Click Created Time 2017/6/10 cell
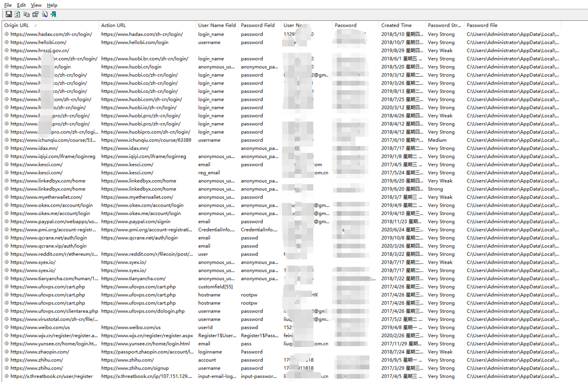Viewport: 588px width, 382px height. pos(403,140)
